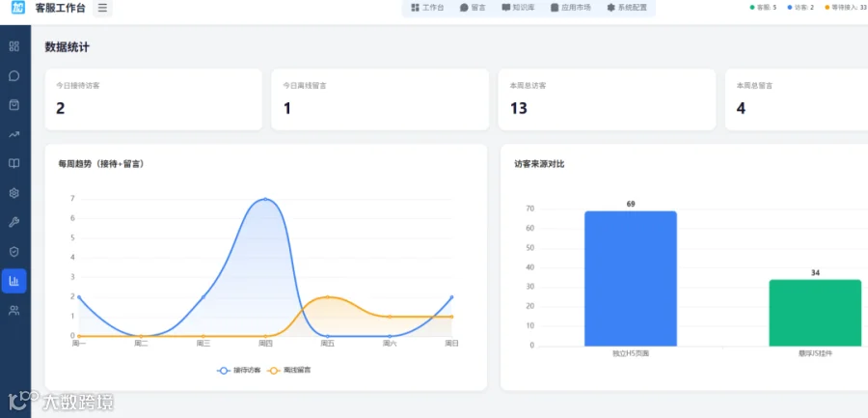Open the chat bubble icon in sidebar

tap(14, 75)
